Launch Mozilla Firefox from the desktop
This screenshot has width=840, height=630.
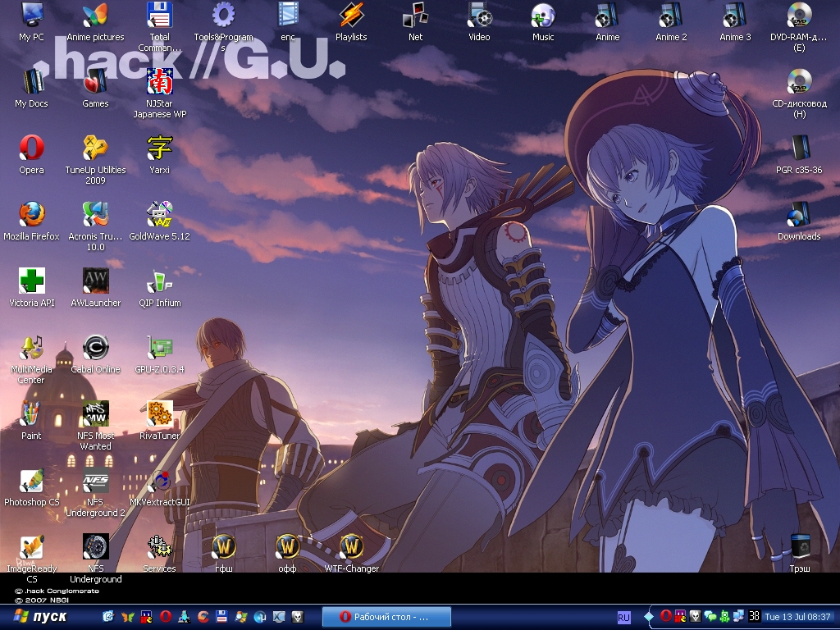coord(32,215)
